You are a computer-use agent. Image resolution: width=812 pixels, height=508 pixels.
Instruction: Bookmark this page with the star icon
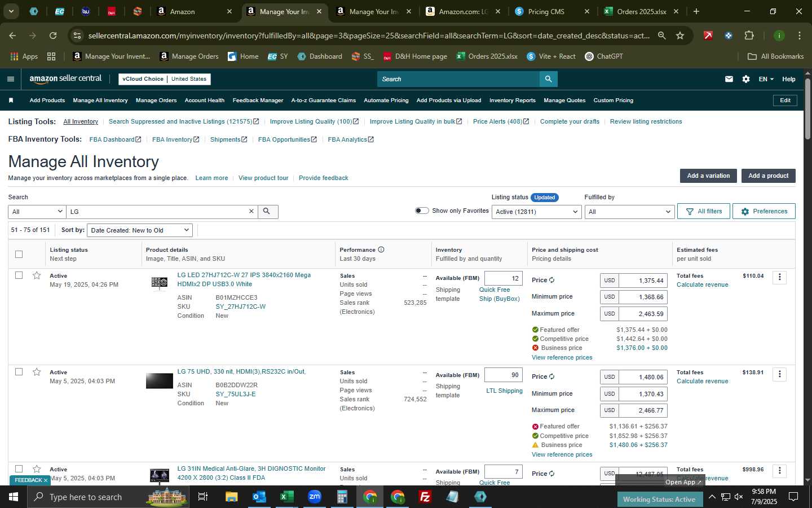(x=680, y=36)
